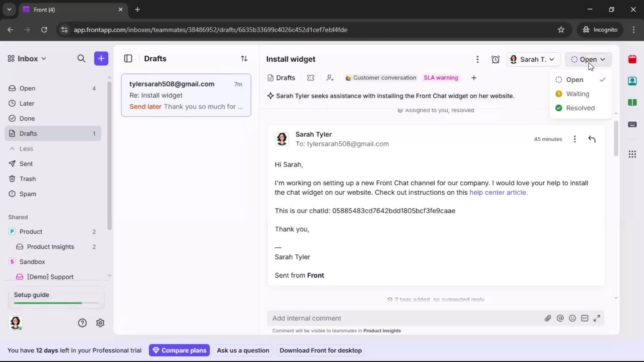
Task: Open the assignee dropdown for Sarah T.
Action: click(533, 59)
